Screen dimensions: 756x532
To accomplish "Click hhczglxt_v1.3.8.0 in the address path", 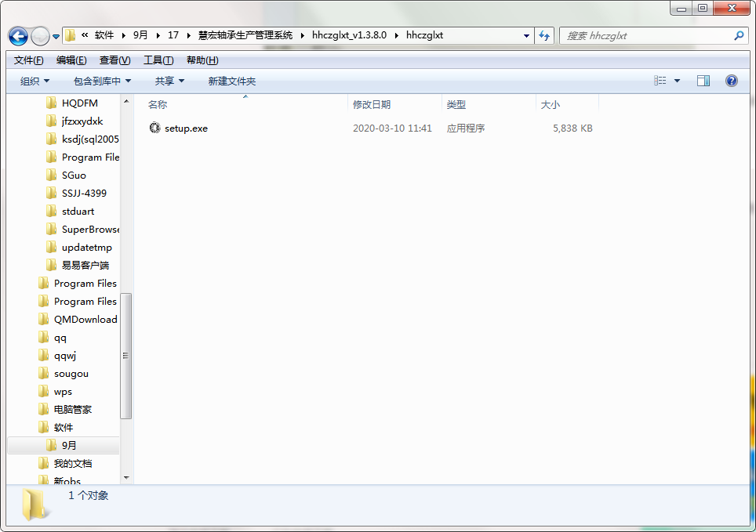I will pyautogui.click(x=349, y=35).
